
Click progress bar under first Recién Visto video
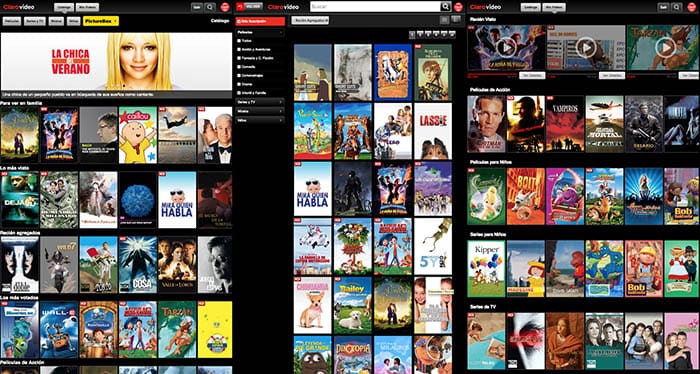(492, 74)
